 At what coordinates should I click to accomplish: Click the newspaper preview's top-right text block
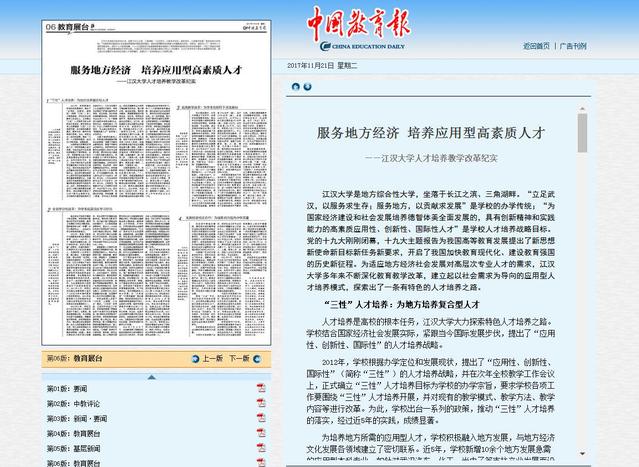[x=222, y=156]
